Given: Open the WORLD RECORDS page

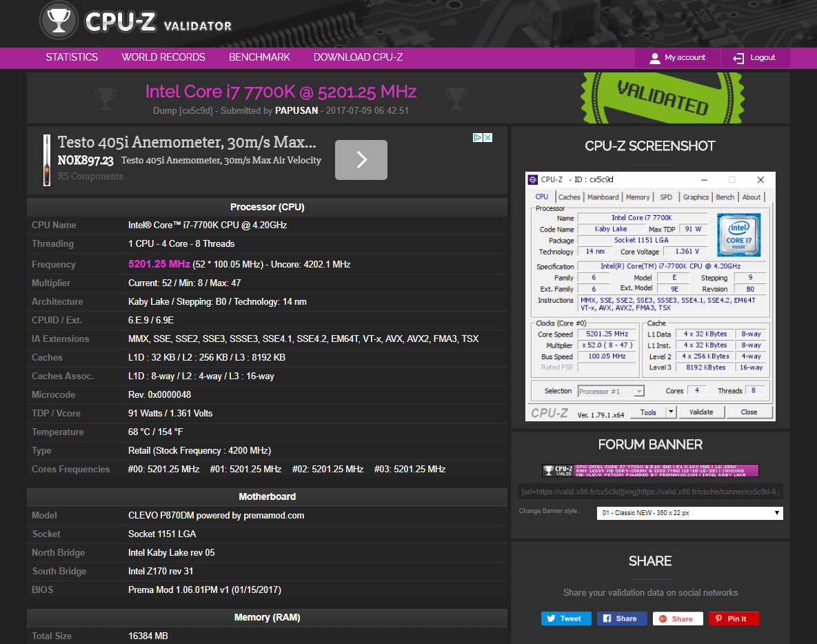Looking at the screenshot, I should pos(163,57).
